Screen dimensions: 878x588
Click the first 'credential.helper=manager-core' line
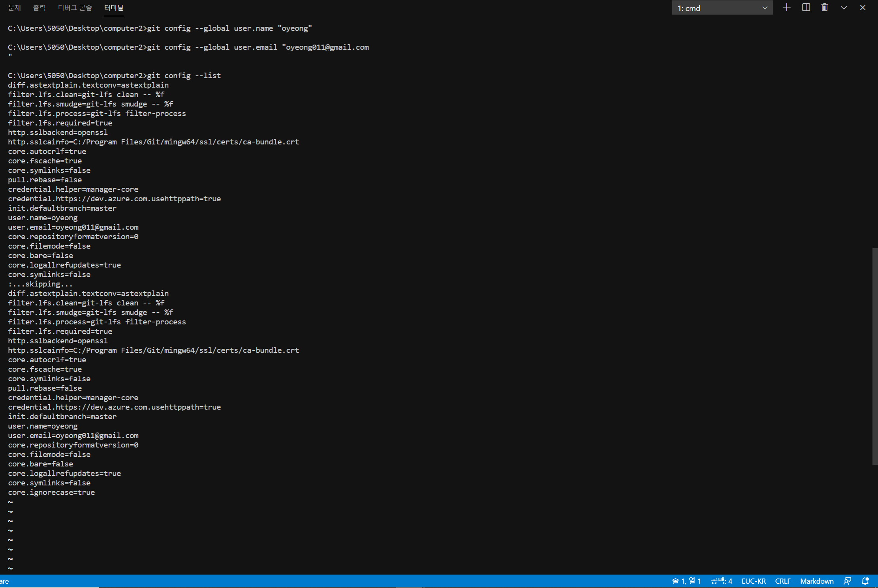(73, 189)
